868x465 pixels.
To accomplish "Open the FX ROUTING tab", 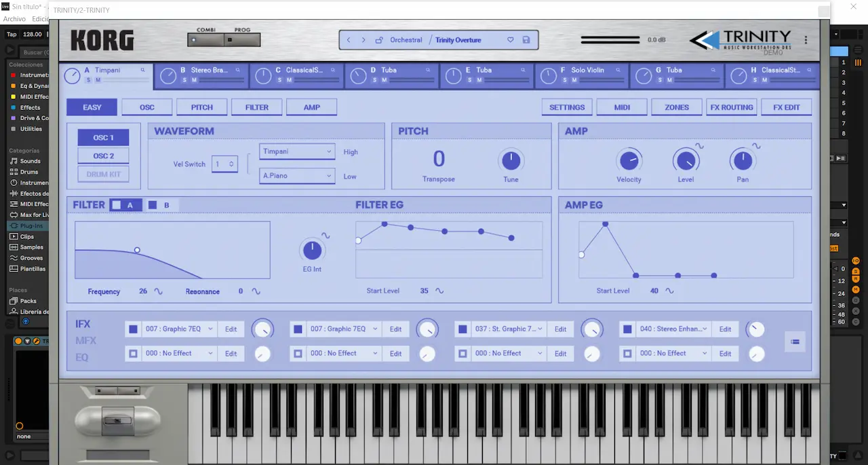I will pos(732,107).
